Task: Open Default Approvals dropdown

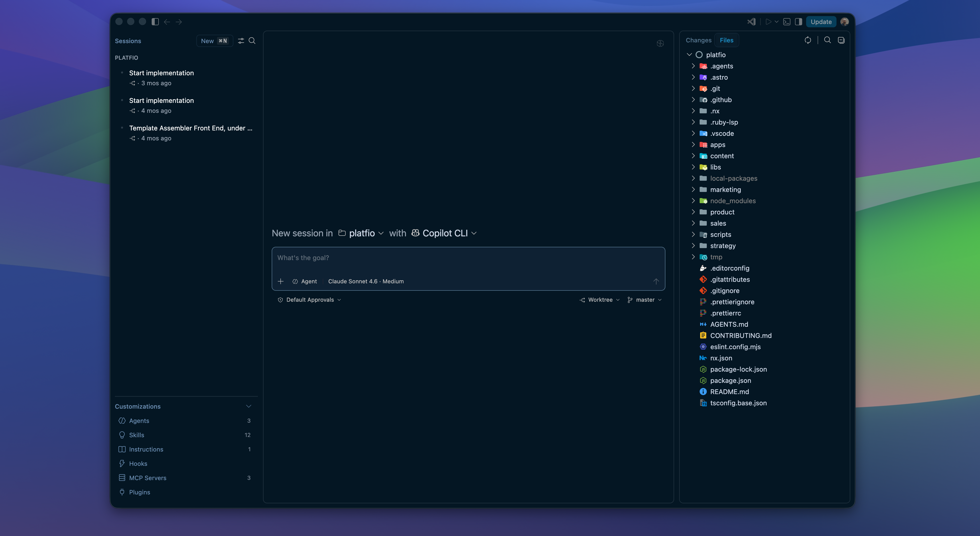Action: [309, 300]
